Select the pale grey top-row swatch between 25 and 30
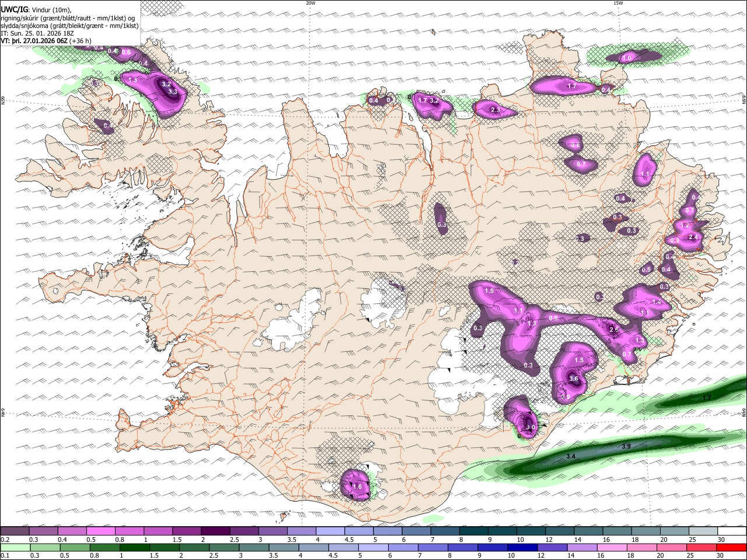 point(703,531)
